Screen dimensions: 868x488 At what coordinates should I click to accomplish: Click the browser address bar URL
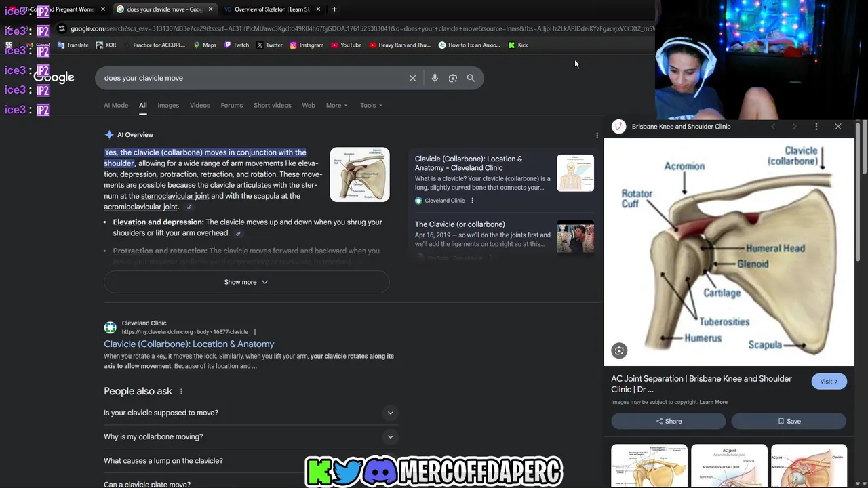[x=363, y=28]
